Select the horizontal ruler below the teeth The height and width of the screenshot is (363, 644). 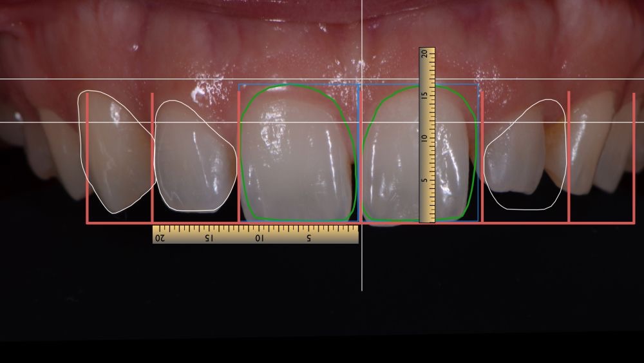[x=255, y=235]
